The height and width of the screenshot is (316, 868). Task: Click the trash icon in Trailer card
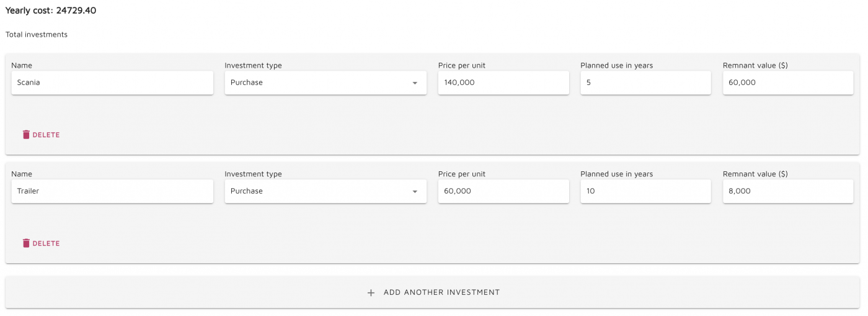26,243
